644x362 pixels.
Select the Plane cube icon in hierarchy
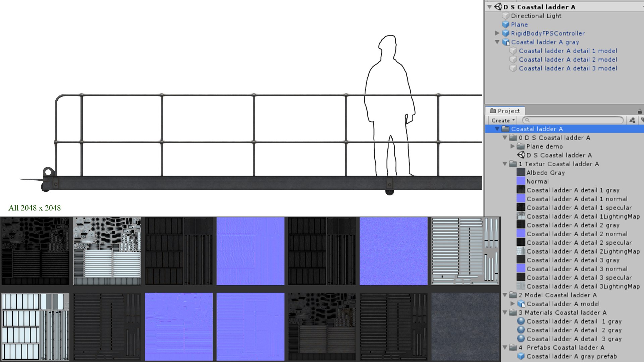(505, 24)
